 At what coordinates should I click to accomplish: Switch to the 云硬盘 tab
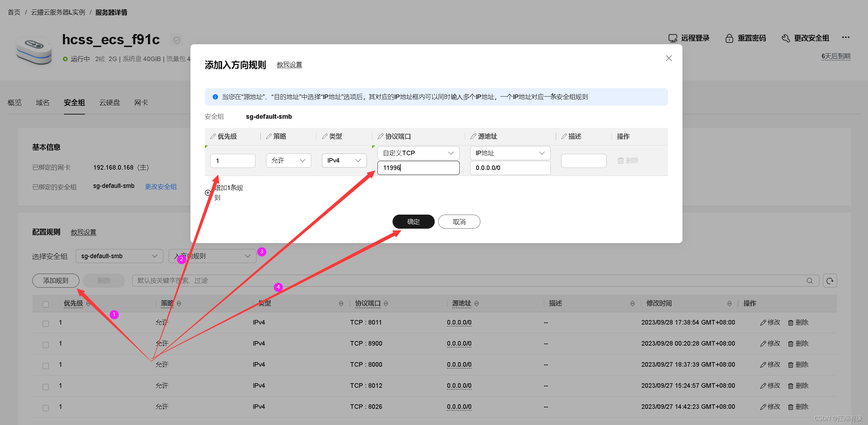pyautogui.click(x=109, y=103)
